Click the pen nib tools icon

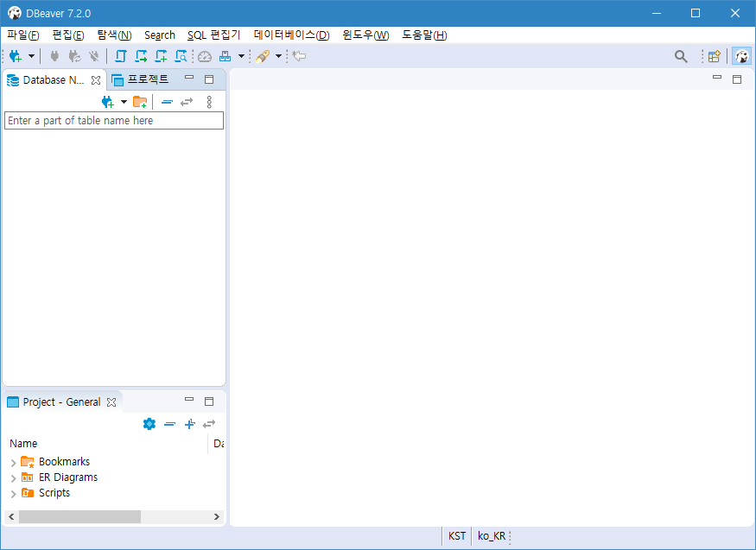[263, 56]
